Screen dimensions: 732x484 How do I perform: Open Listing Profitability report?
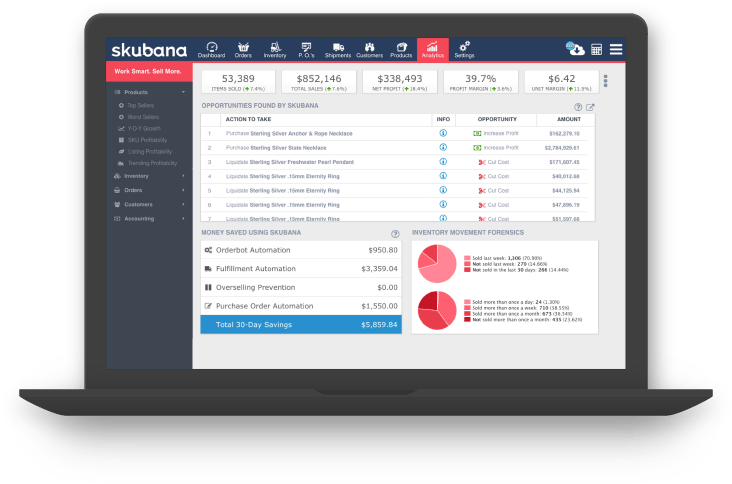pyautogui.click(x=149, y=152)
